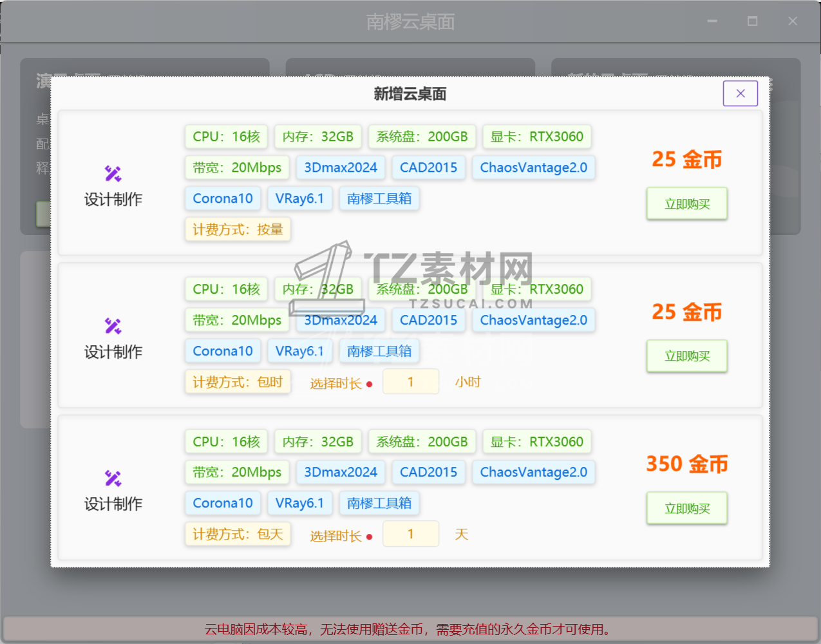Viewport: 821px width, 644px height.
Task: Click the 3Dmax2024 tag in the 包天 card
Action: [x=341, y=472]
